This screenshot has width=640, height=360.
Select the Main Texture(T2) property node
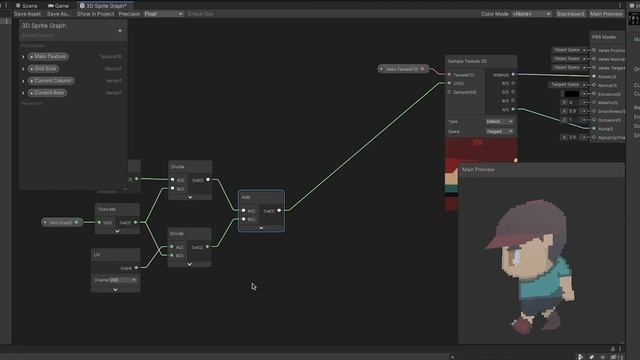[x=403, y=69]
